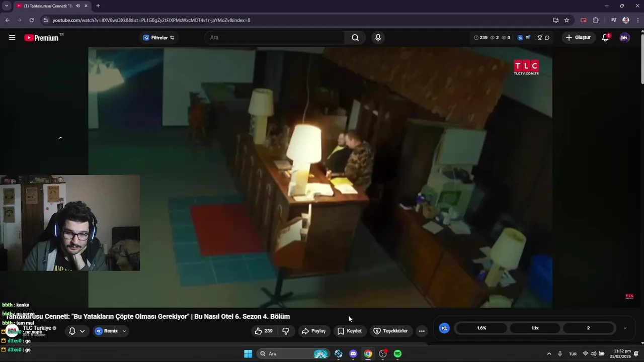The image size is (644, 362).
Task: Click the Paylaş share button
Action: pyautogui.click(x=313, y=331)
